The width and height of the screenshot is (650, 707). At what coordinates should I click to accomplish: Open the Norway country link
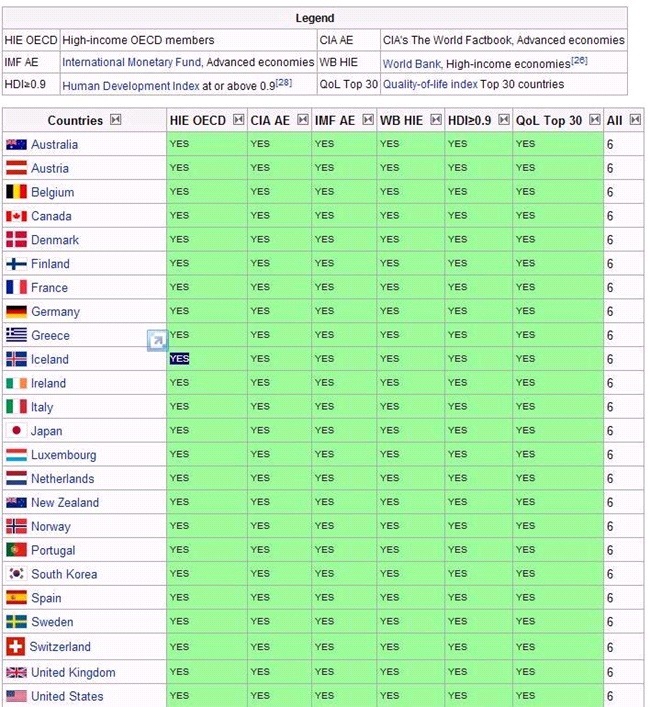coord(51,527)
